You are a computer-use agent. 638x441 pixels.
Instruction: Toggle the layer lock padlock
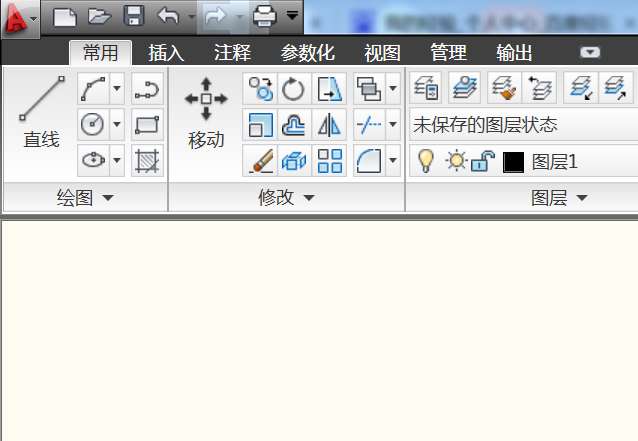coord(483,160)
